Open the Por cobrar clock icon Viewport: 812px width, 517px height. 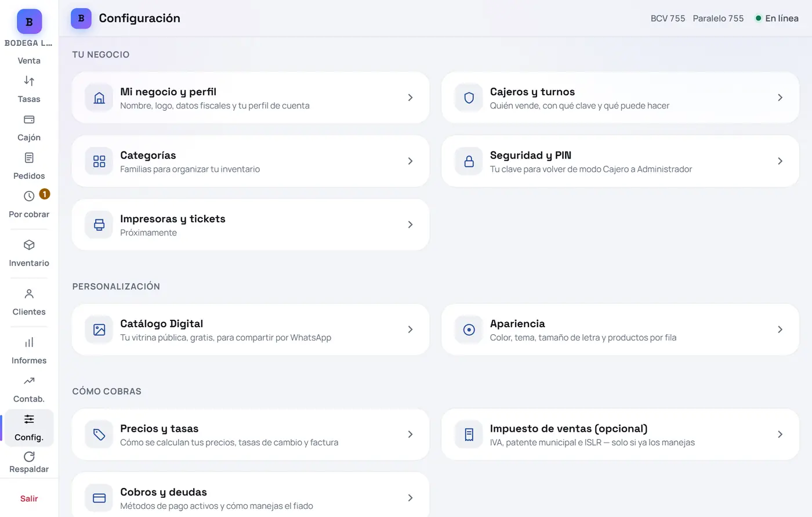(x=29, y=196)
